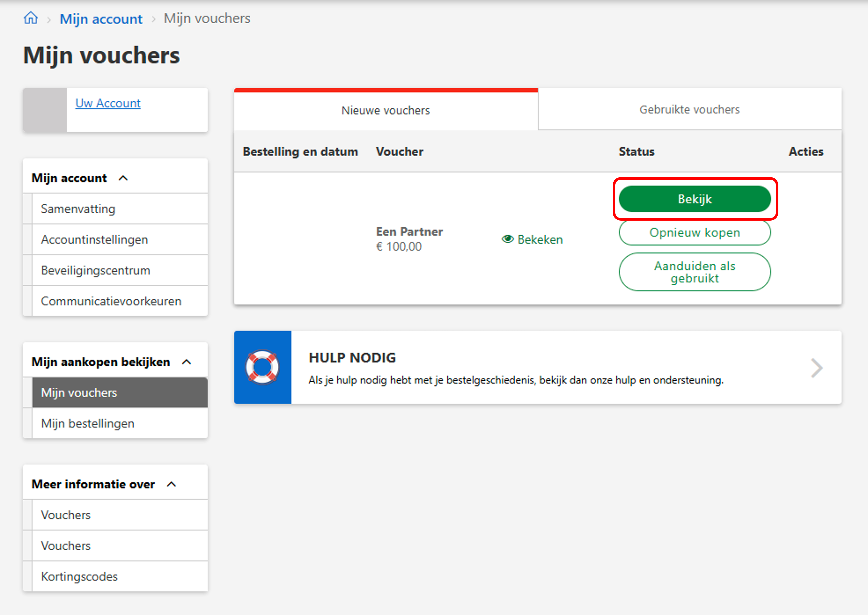Click the Acties column header

click(806, 152)
